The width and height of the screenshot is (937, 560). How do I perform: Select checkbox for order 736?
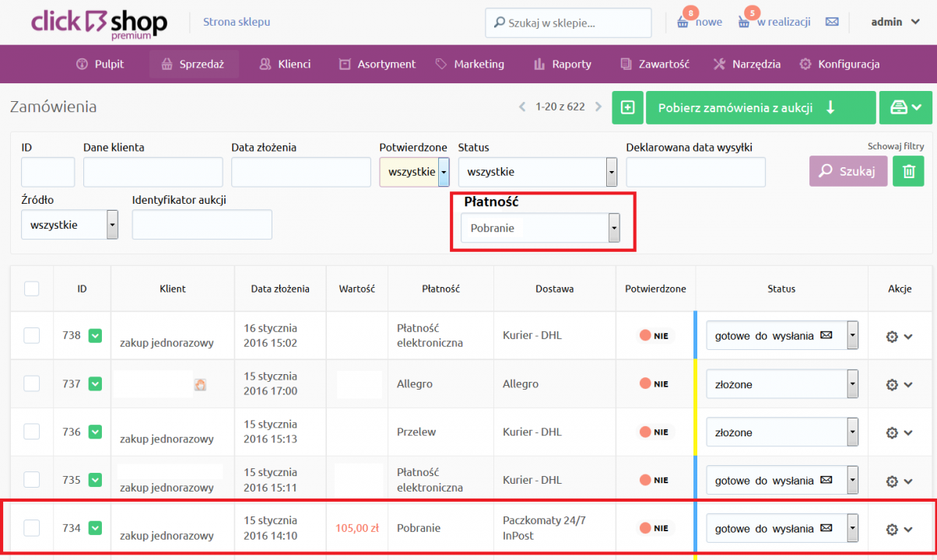(31, 432)
